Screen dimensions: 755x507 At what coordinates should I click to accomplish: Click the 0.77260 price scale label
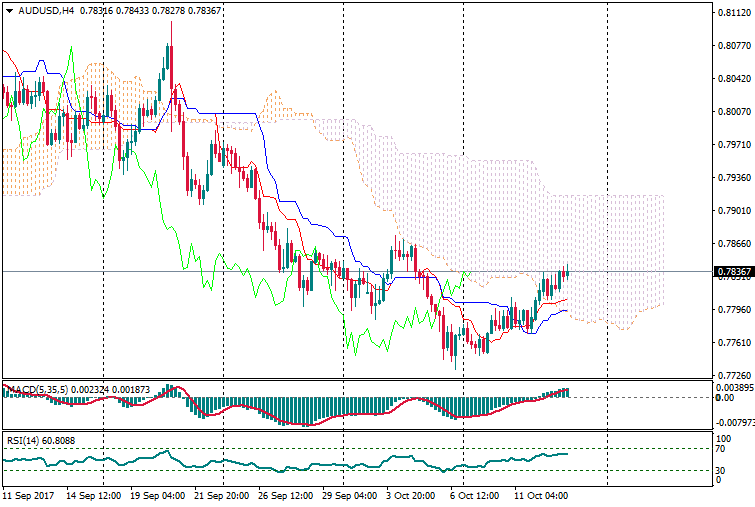[733, 376]
